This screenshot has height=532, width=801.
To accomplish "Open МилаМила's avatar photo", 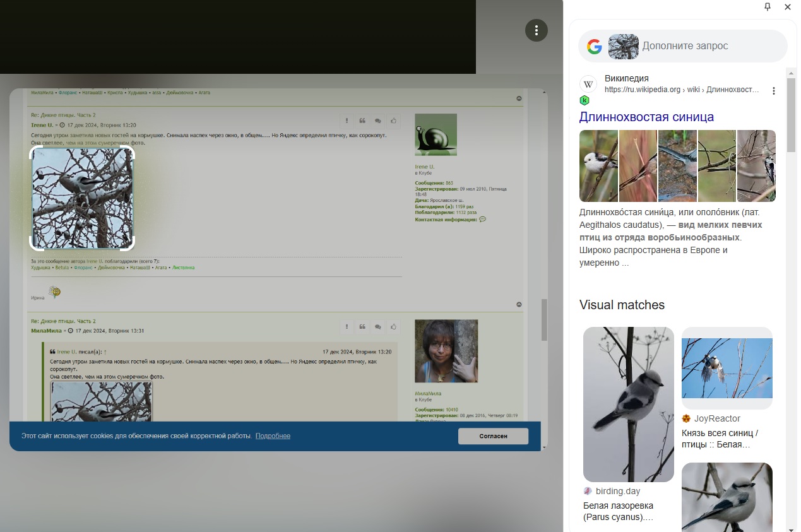I will pos(446,351).
